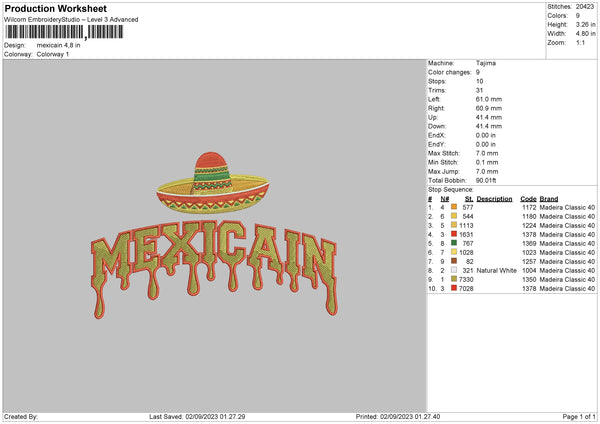Click the Trims value '31'

(479, 90)
